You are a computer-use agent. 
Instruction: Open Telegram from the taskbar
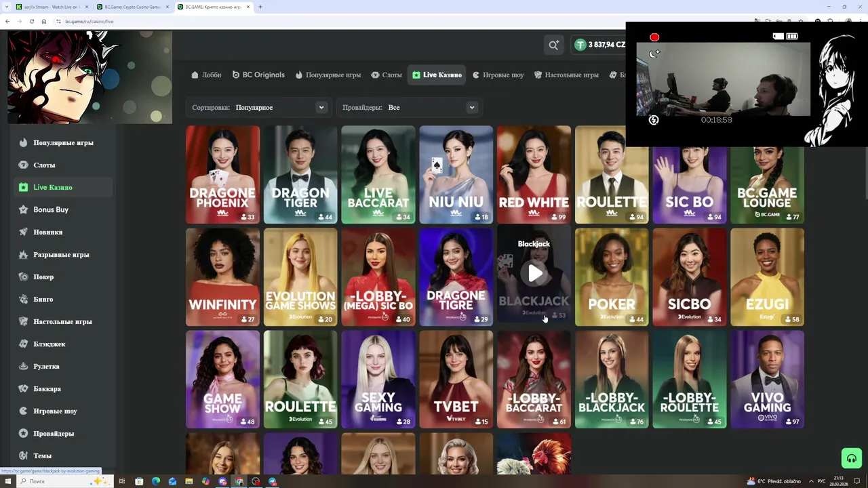(273, 481)
